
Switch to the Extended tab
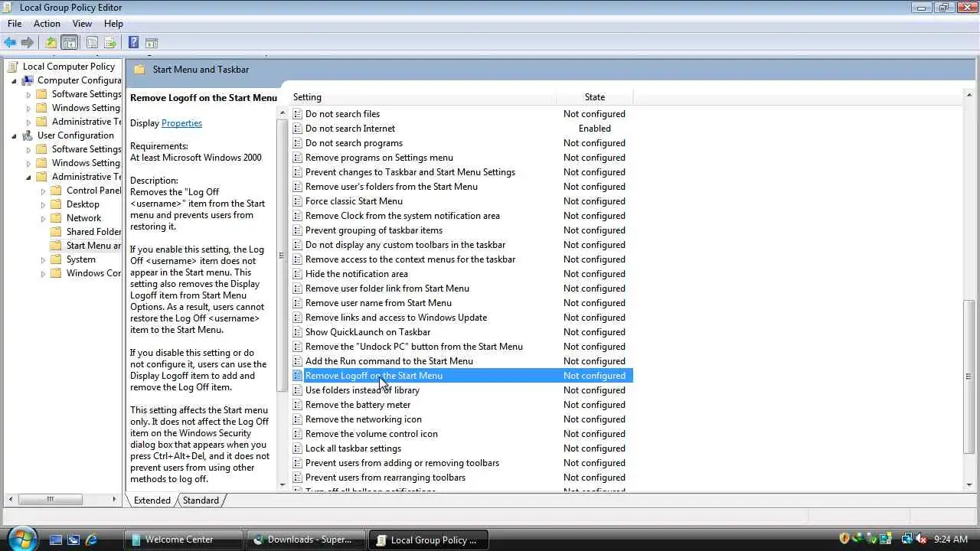[152, 500]
